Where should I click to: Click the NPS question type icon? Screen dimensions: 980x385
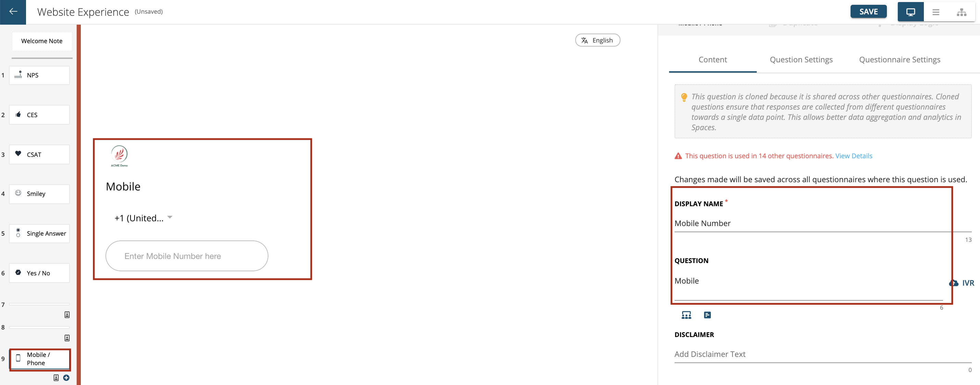pos(17,75)
